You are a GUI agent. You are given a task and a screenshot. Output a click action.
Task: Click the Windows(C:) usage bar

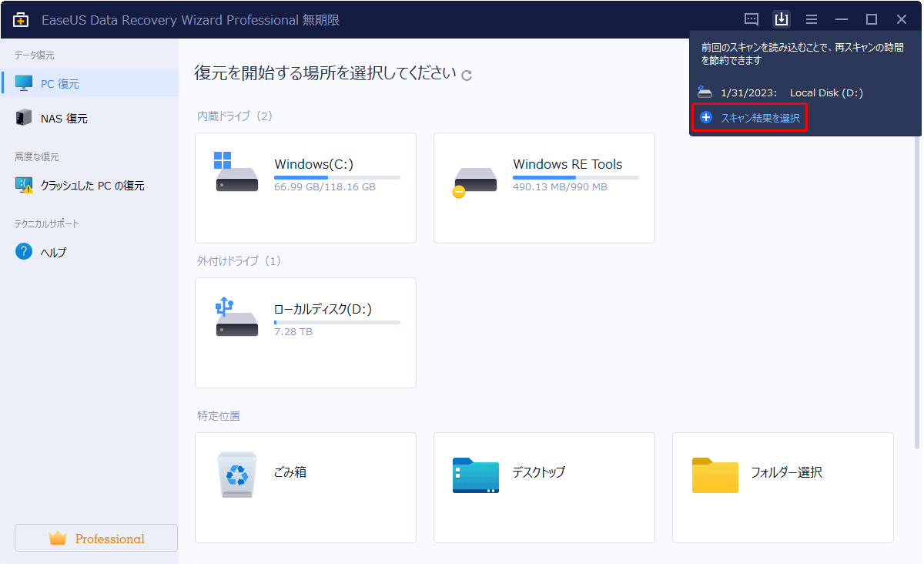337,177
